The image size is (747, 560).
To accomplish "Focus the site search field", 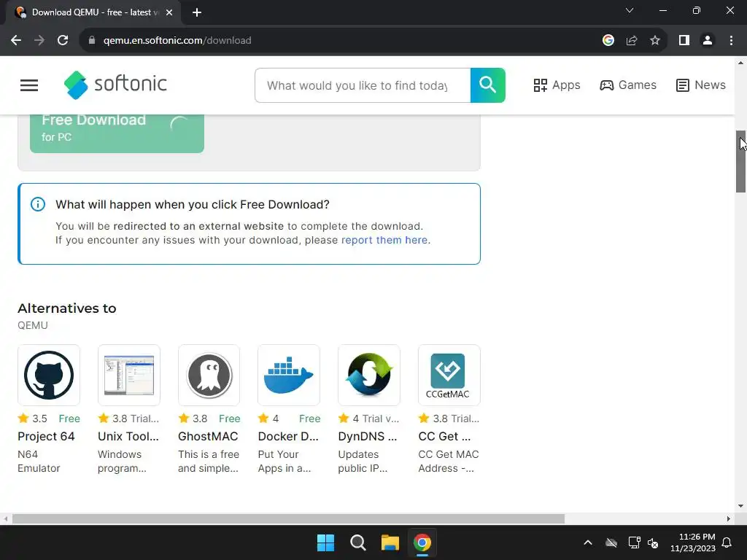I will point(363,85).
